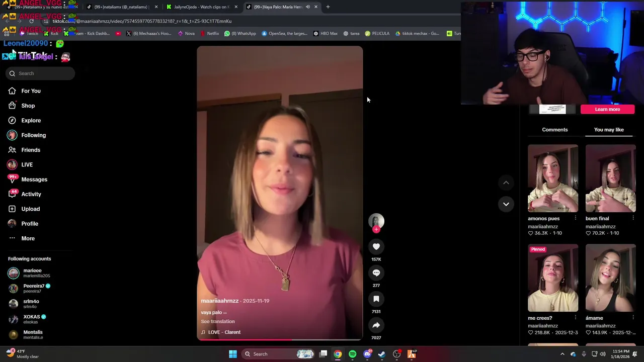
Task: Switch to the Comments tab
Action: [555, 130]
